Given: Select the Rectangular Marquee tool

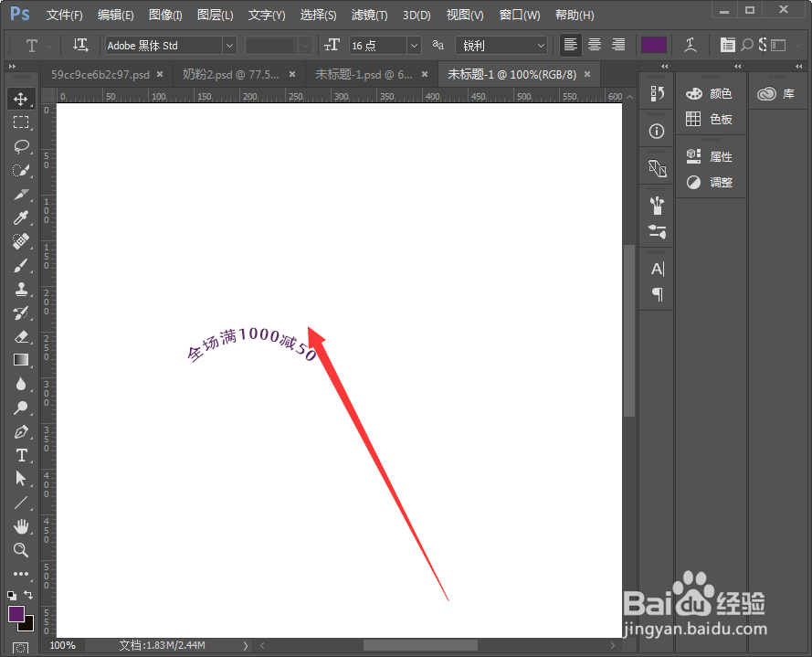Looking at the screenshot, I should (21, 122).
